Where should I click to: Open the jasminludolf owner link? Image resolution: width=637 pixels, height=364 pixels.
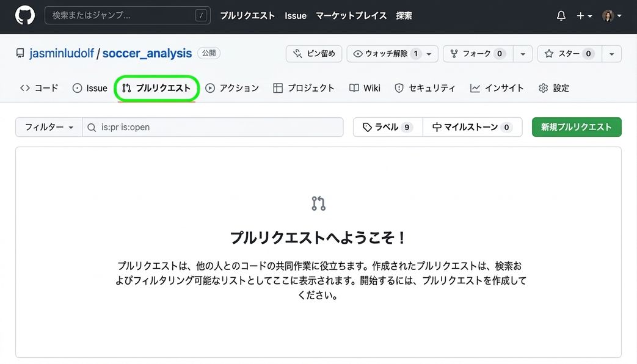point(62,53)
